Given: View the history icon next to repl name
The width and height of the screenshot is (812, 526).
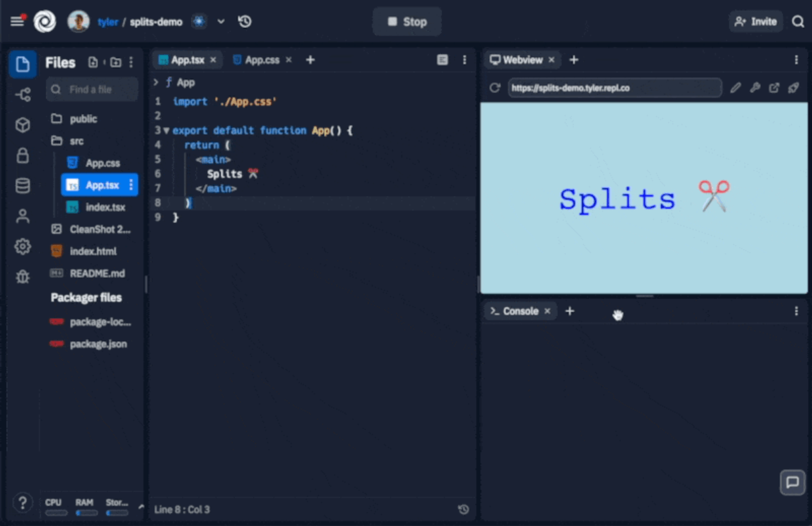Looking at the screenshot, I should (x=245, y=22).
